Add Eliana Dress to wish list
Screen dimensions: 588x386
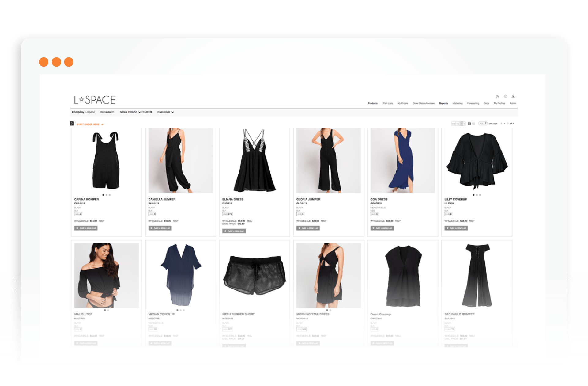point(234,231)
